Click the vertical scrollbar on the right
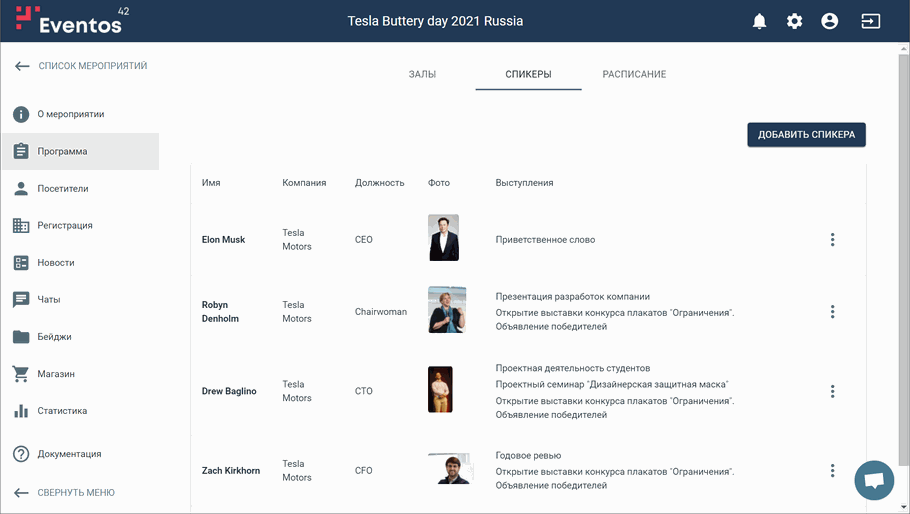The image size is (910, 514). click(904, 200)
